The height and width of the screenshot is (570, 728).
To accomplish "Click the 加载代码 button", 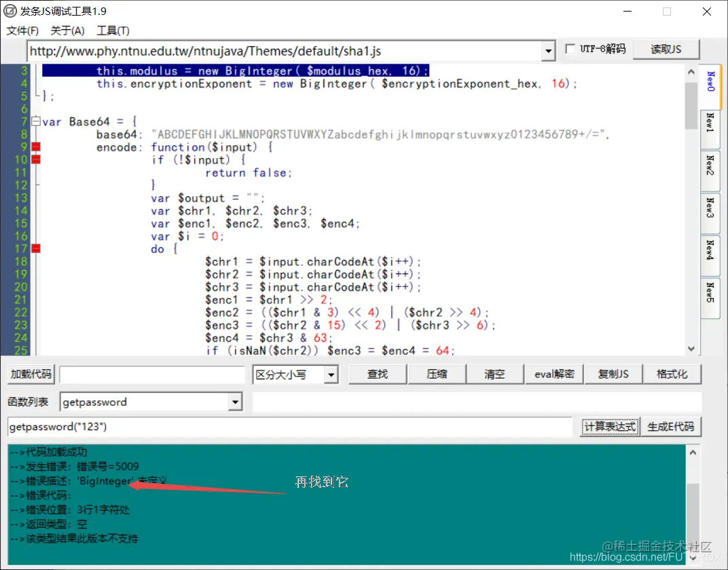I will 31,375.
